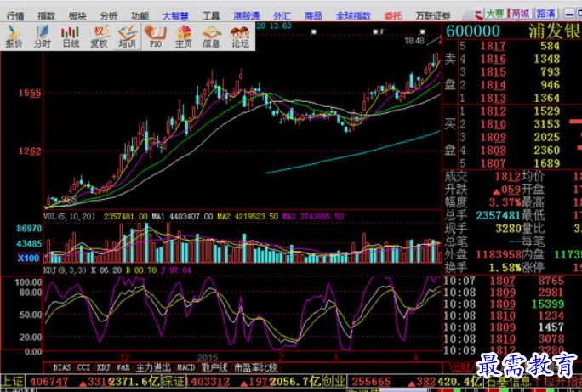Open the 培训 training icon
Screen dimensions: 582x392
tap(127, 37)
